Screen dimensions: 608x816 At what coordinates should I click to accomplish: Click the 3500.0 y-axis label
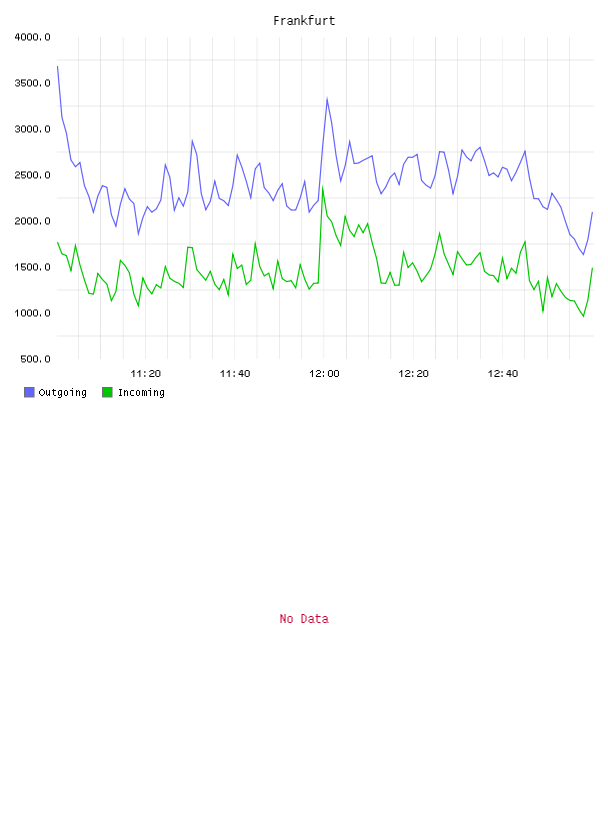click(x=32, y=83)
